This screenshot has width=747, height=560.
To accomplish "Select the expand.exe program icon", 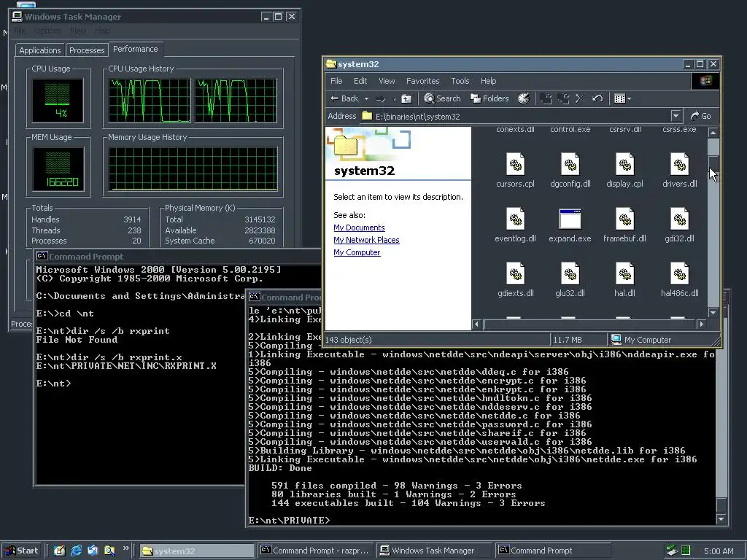I will click(570, 219).
